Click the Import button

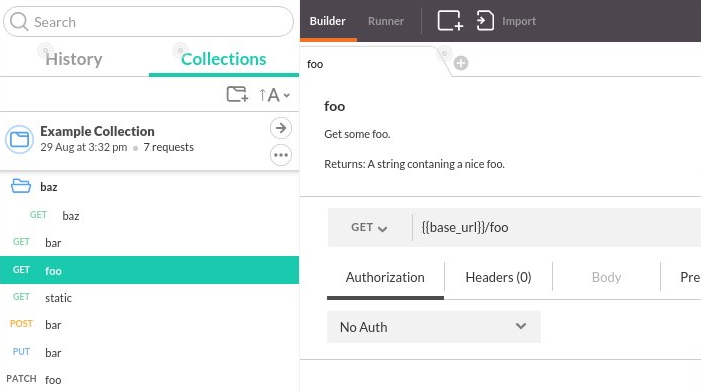[x=507, y=21]
